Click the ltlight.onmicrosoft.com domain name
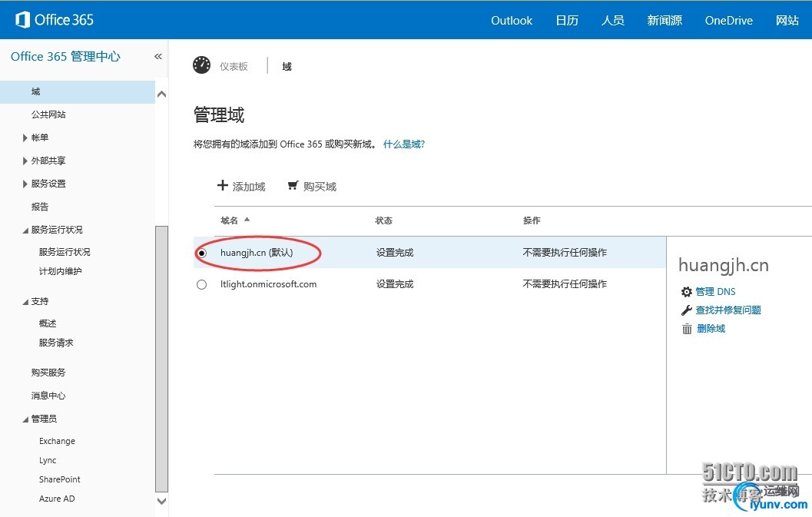 point(268,284)
